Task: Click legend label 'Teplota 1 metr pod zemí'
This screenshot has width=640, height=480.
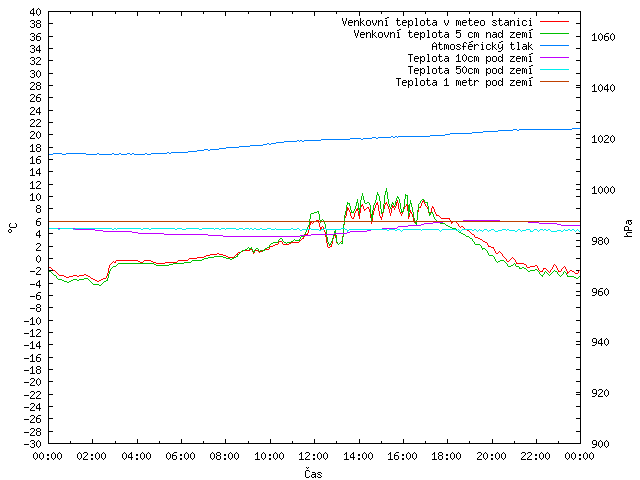Action: [x=464, y=82]
